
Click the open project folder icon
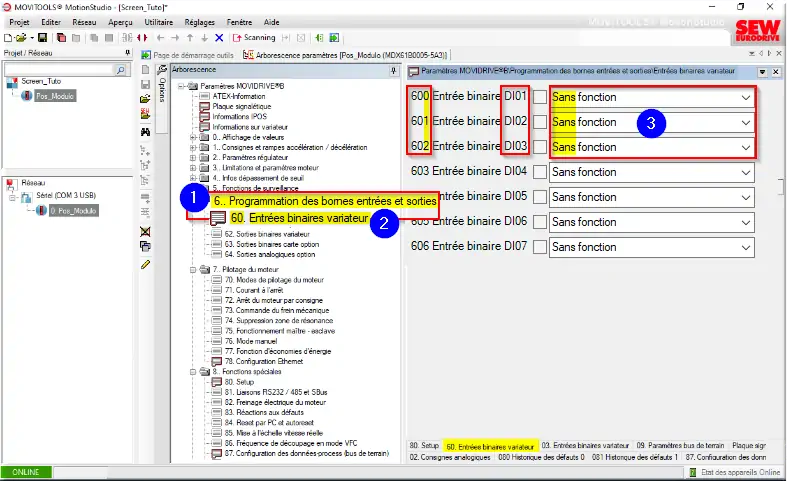tap(21, 38)
